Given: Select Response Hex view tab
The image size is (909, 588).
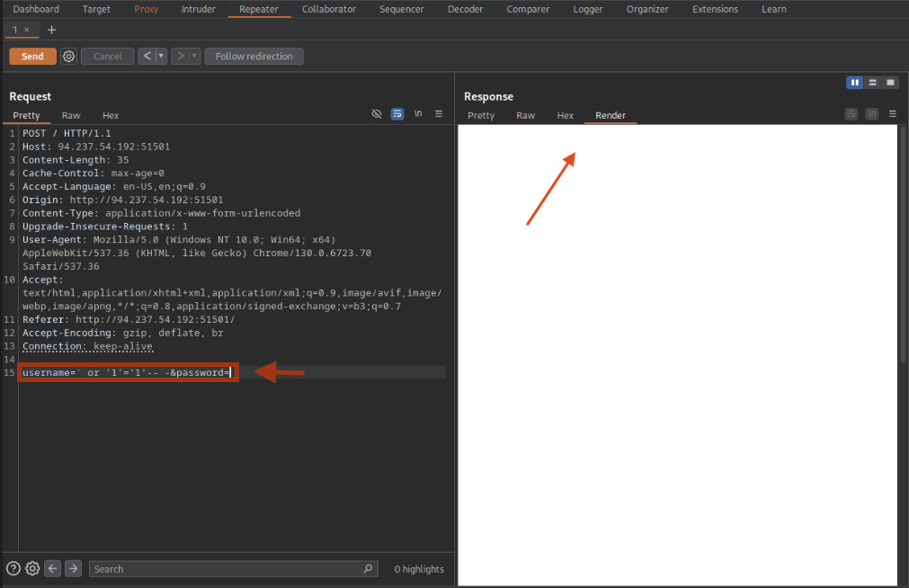Looking at the screenshot, I should [x=566, y=115].
